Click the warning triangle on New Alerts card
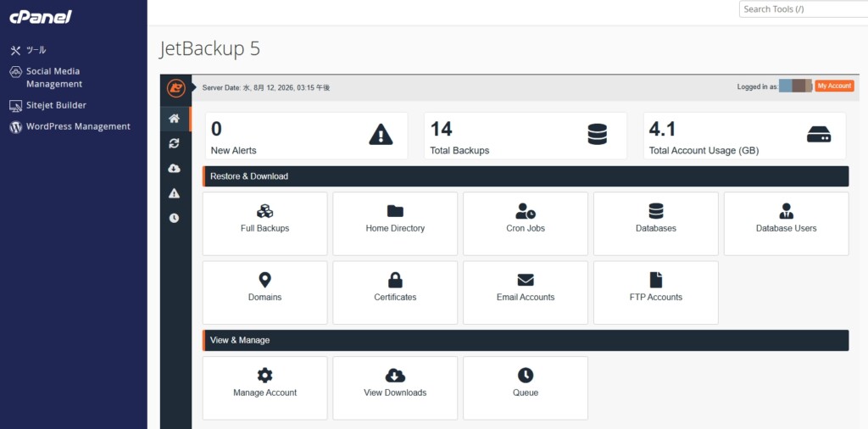Image resolution: width=868 pixels, height=429 pixels. click(381, 135)
